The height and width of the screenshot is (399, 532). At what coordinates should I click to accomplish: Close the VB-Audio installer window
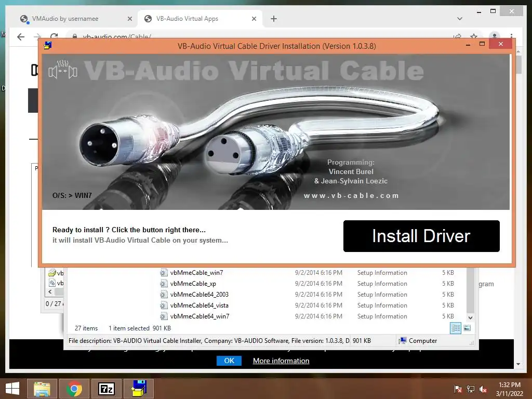point(500,44)
